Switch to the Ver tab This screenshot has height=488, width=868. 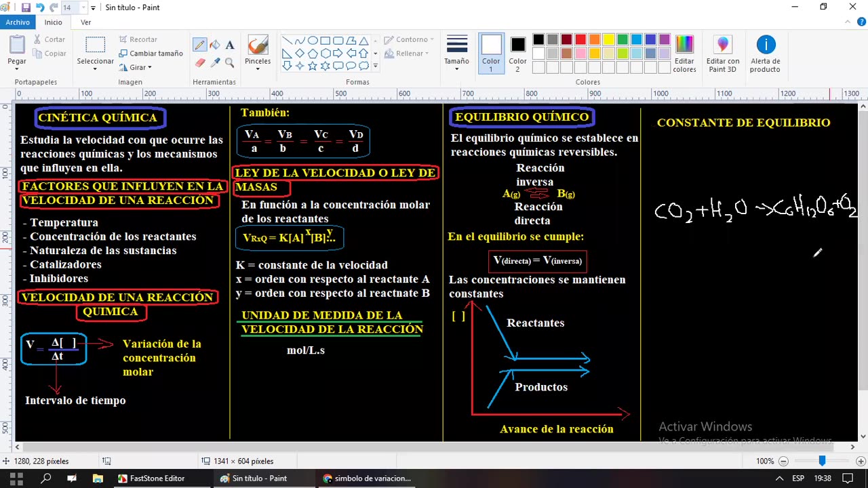85,22
